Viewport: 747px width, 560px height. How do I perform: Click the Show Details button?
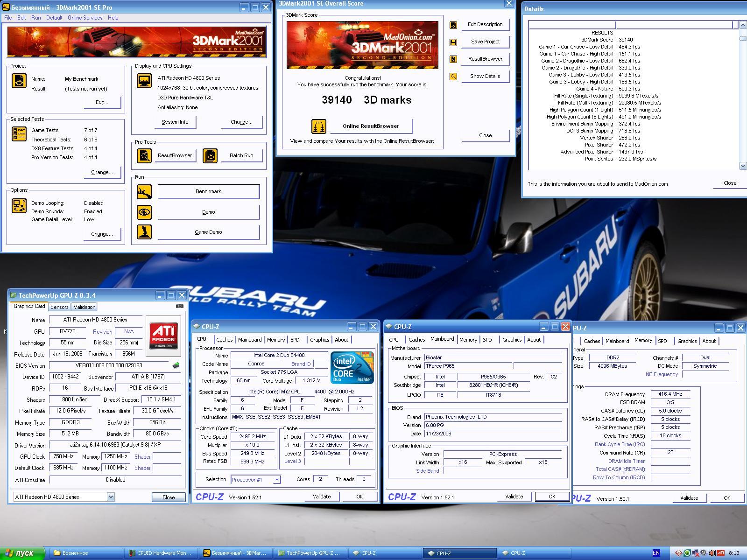pos(485,76)
